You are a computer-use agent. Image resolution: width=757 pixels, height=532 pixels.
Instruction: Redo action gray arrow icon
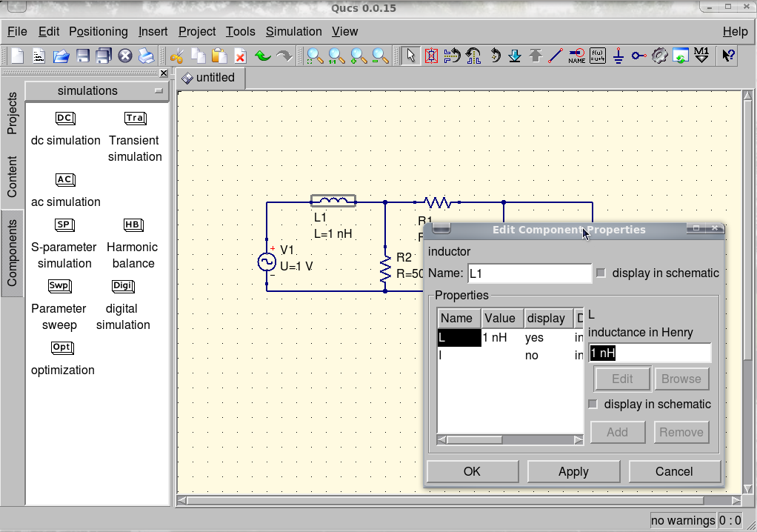pos(284,56)
